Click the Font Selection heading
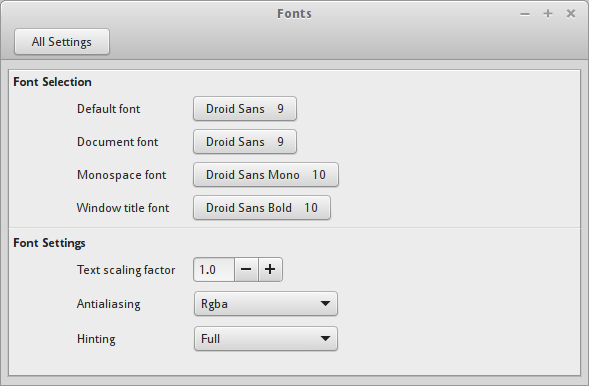 (52, 82)
